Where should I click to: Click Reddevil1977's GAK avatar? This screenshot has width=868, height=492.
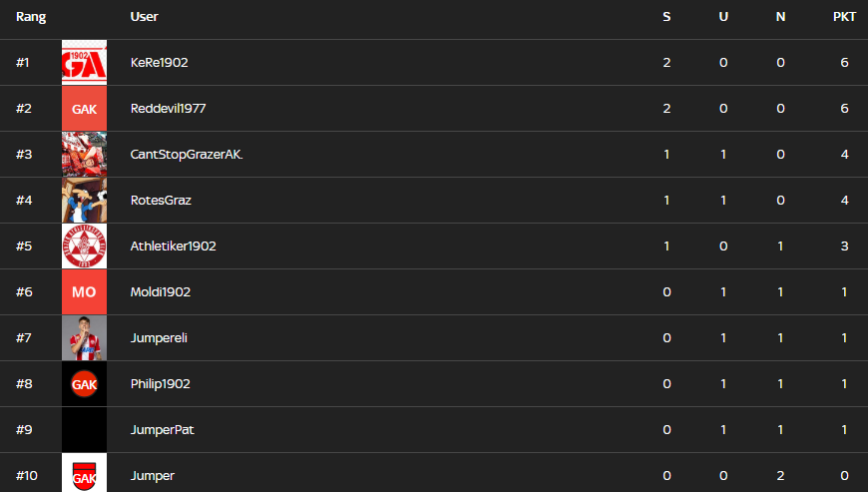(x=84, y=109)
